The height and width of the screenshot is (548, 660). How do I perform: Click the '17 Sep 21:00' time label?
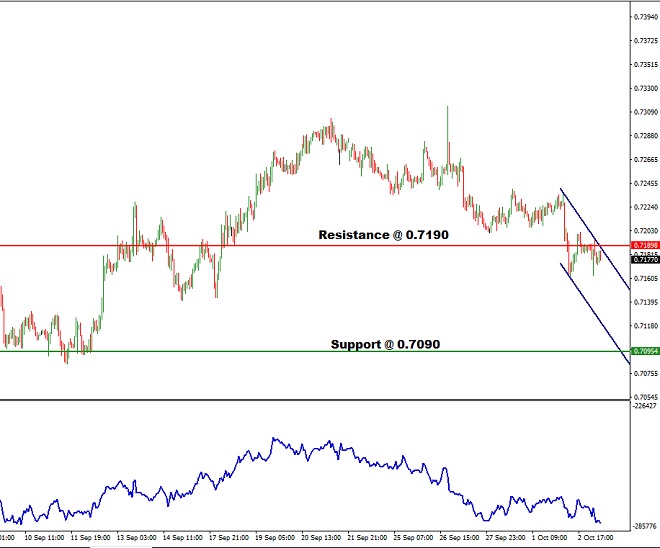pyautogui.click(x=229, y=537)
